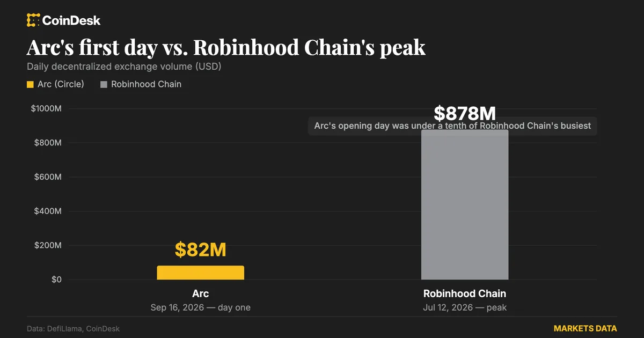Click the Robinhood Chain x-axis label

coord(465,293)
